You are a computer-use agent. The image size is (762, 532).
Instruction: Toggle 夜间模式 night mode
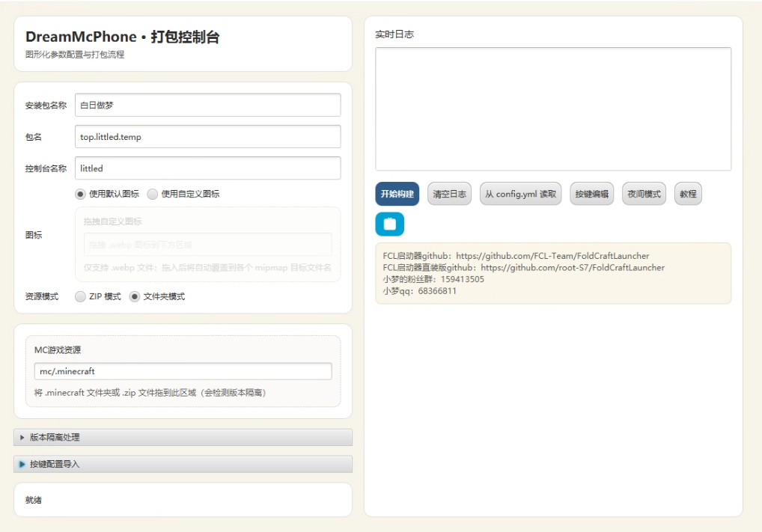[x=644, y=194]
